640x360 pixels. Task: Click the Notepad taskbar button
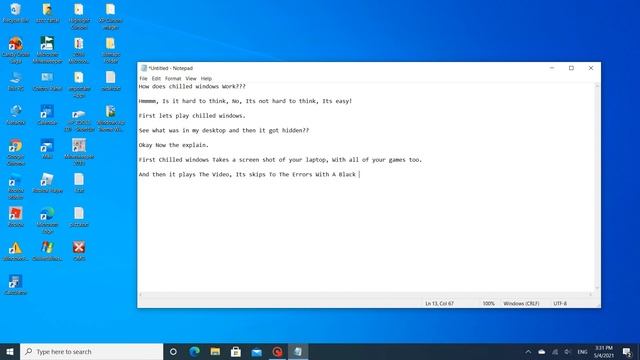point(298,351)
